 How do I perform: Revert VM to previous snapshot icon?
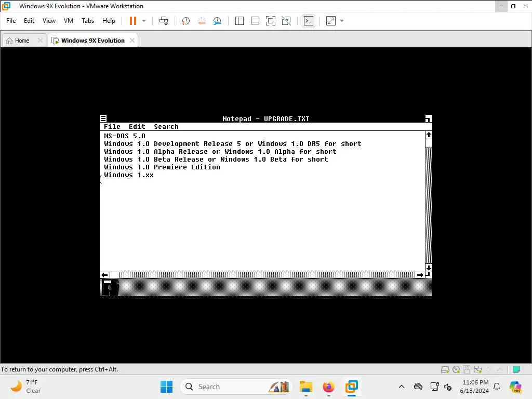point(202,21)
